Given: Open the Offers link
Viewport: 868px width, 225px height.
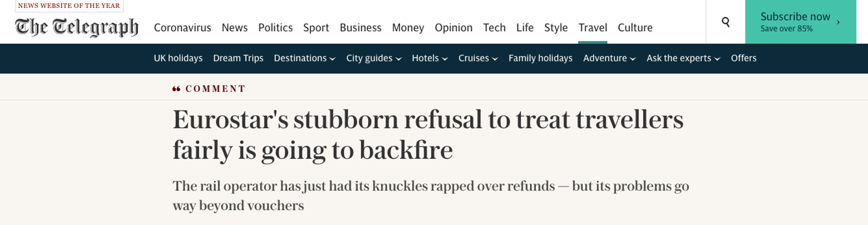Looking at the screenshot, I should [743, 58].
